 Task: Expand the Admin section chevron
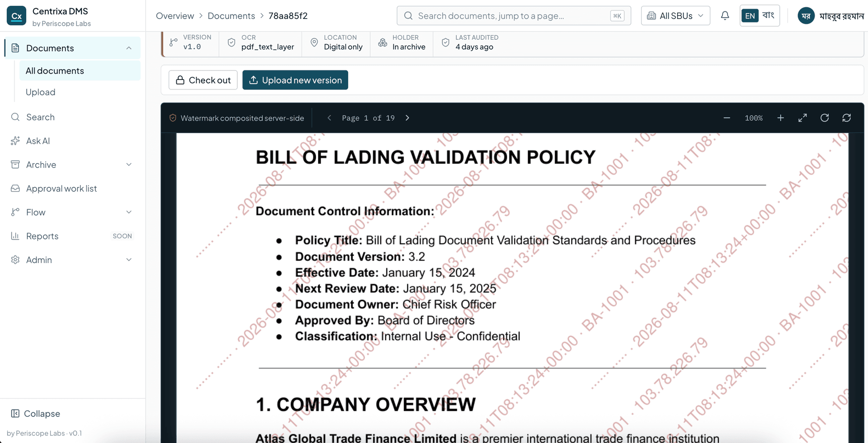129,260
